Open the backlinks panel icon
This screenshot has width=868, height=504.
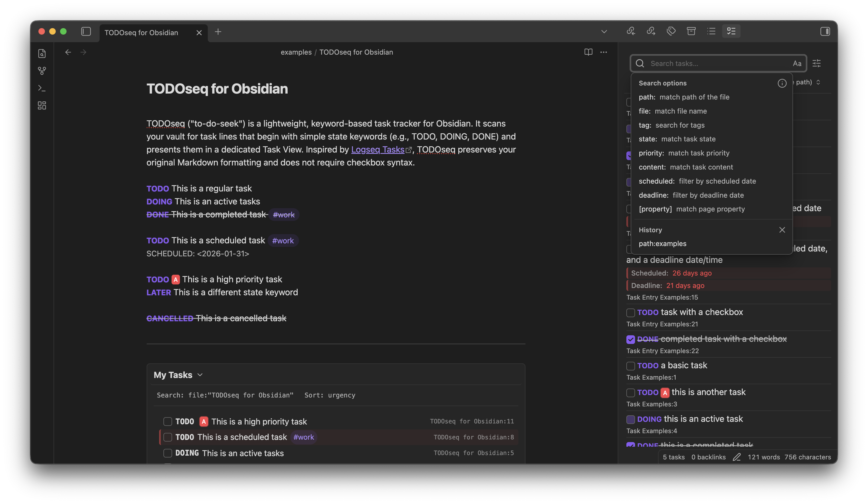tap(631, 31)
